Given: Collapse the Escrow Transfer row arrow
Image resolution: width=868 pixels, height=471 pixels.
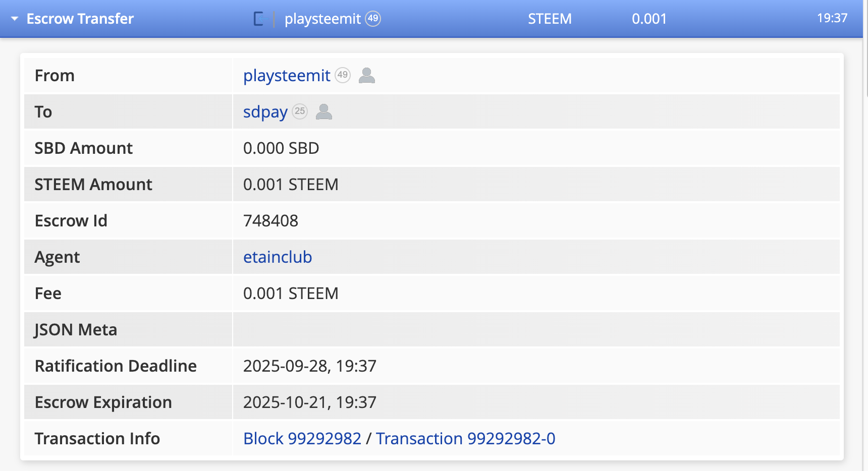Looking at the screenshot, I should (15, 19).
